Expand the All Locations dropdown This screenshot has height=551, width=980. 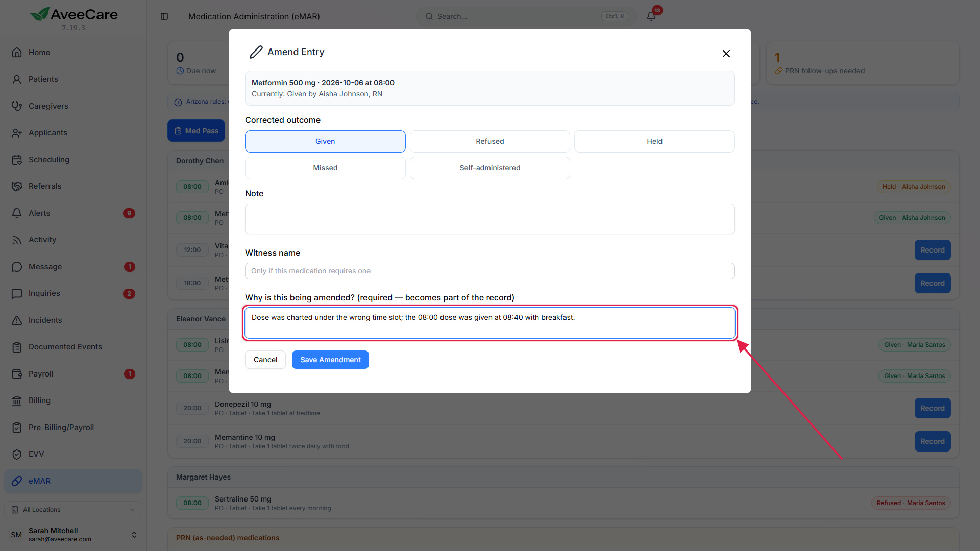click(x=73, y=510)
